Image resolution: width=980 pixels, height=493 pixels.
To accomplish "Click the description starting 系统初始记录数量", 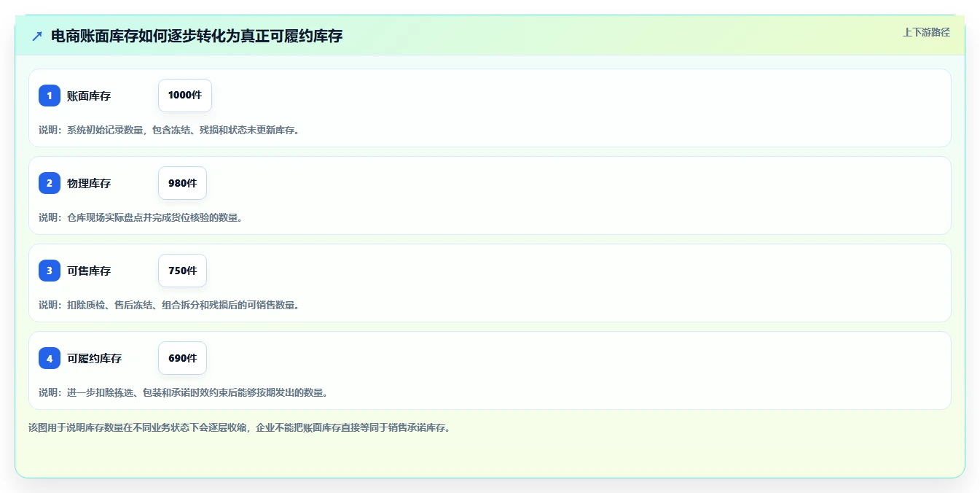I will 169,130.
